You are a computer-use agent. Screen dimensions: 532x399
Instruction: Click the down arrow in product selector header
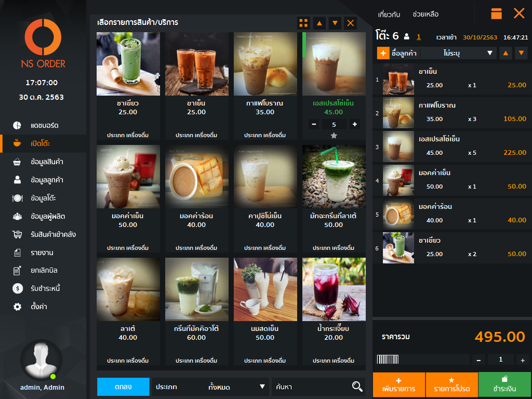pos(335,23)
